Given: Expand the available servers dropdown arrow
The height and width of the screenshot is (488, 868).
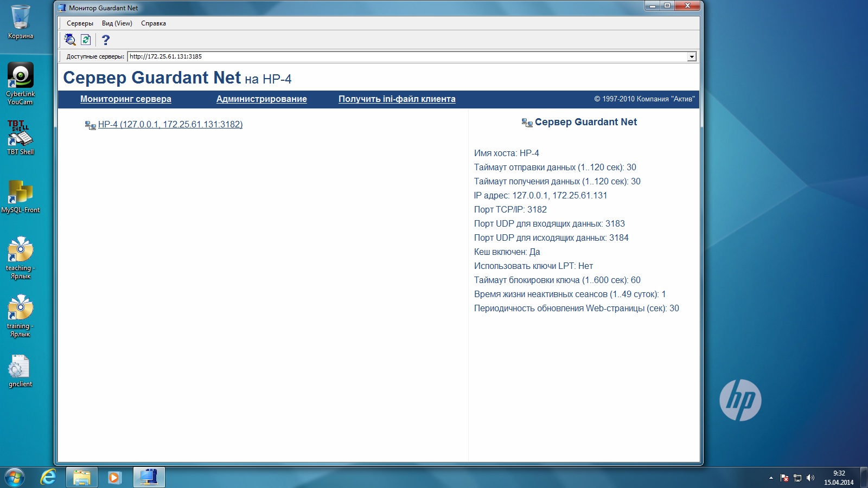Looking at the screenshot, I should pyautogui.click(x=692, y=57).
